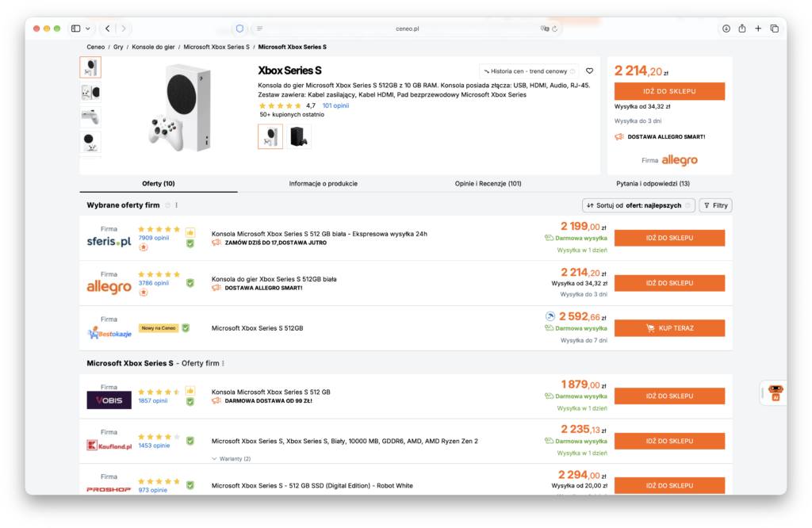Go to Kaufland.pl offer at 2 235,13 zł
The width and height of the screenshot is (812, 528).
(669, 441)
